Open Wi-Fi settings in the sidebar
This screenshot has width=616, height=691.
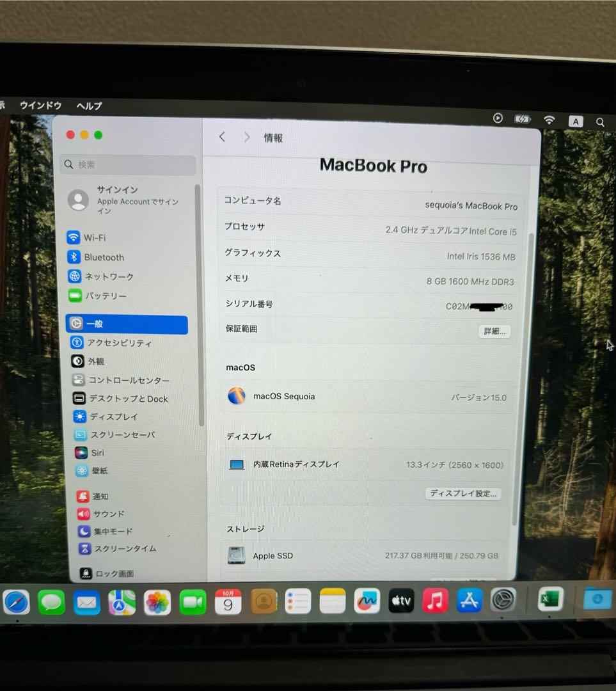pos(97,237)
